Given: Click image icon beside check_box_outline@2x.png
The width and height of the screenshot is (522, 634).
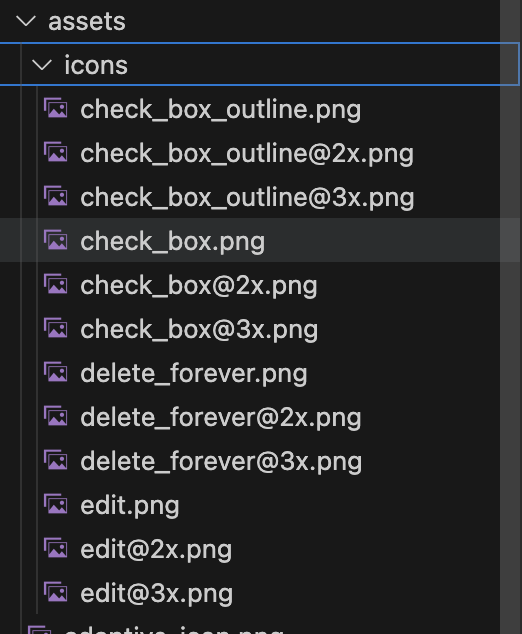Looking at the screenshot, I should coord(56,152).
